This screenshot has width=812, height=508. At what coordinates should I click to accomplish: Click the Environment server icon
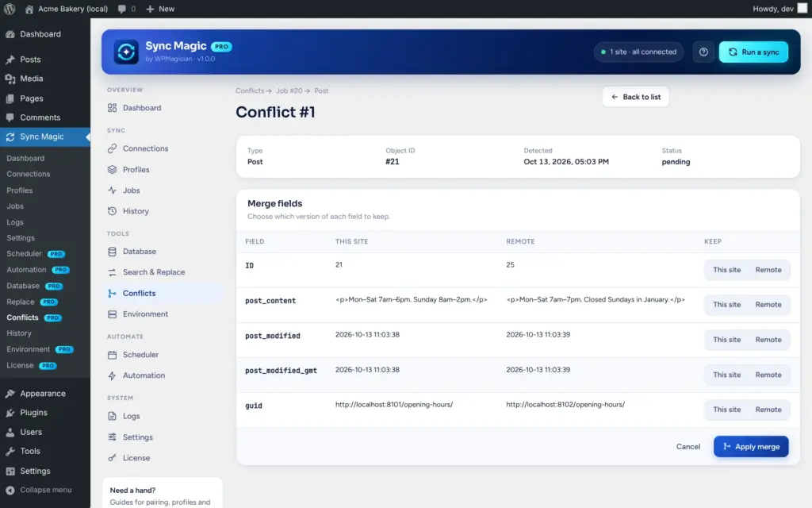(112, 314)
